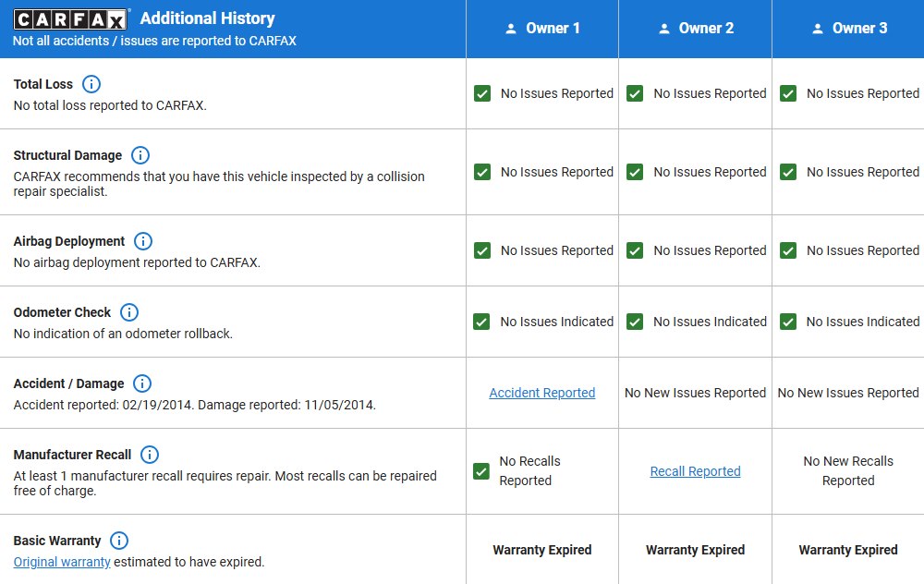This screenshot has width=924, height=584.
Task: Click 'No total loss reported to CARFAX.' text
Action: click(110, 106)
